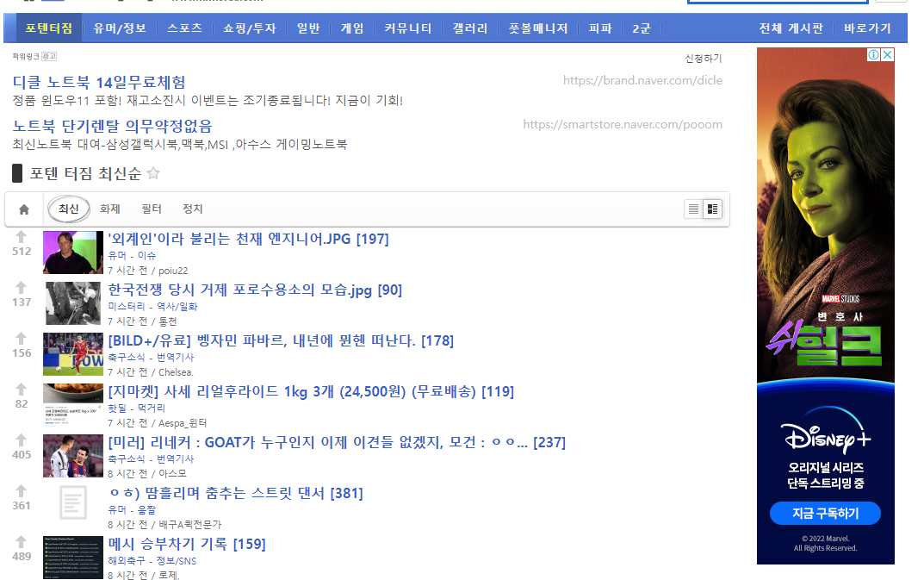Click the 신청하기 ad application link
This screenshot has height=580, width=924.
coord(703,59)
